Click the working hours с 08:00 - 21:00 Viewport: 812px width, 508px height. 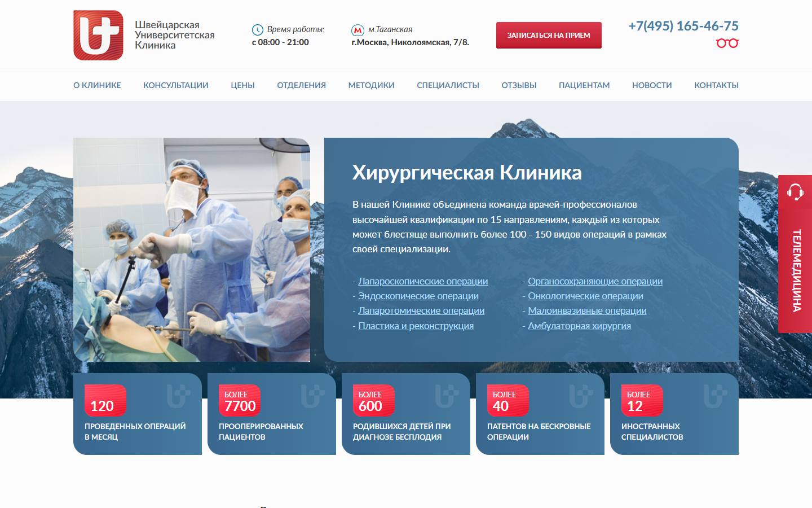[x=280, y=42]
